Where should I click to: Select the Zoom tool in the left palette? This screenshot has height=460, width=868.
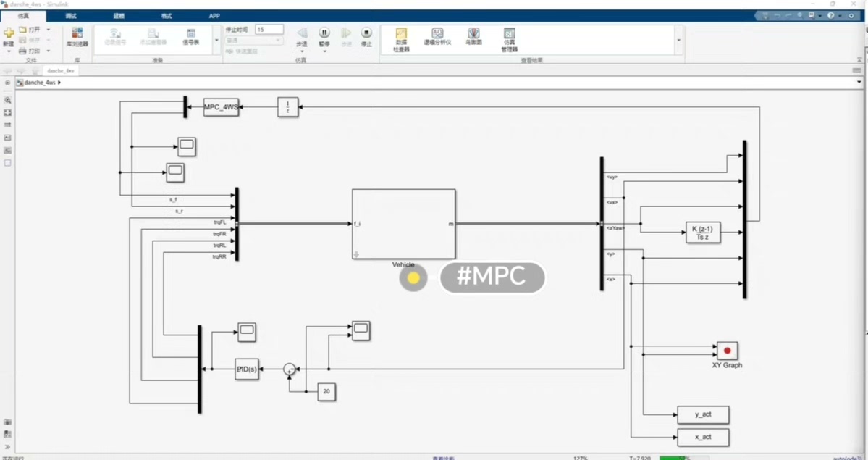[7, 100]
